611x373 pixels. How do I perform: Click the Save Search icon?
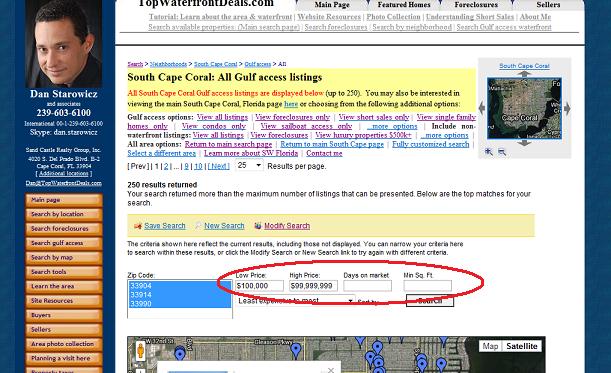pos(138,226)
